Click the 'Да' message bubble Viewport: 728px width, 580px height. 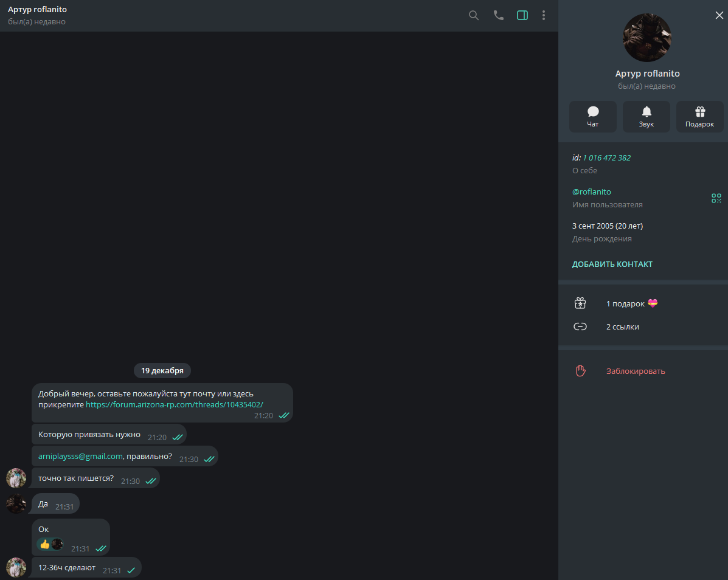point(56,503)
